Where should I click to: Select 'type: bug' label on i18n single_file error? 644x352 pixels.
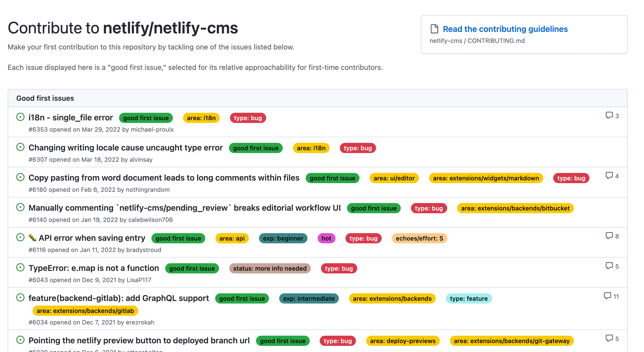(x=248, y=118)
